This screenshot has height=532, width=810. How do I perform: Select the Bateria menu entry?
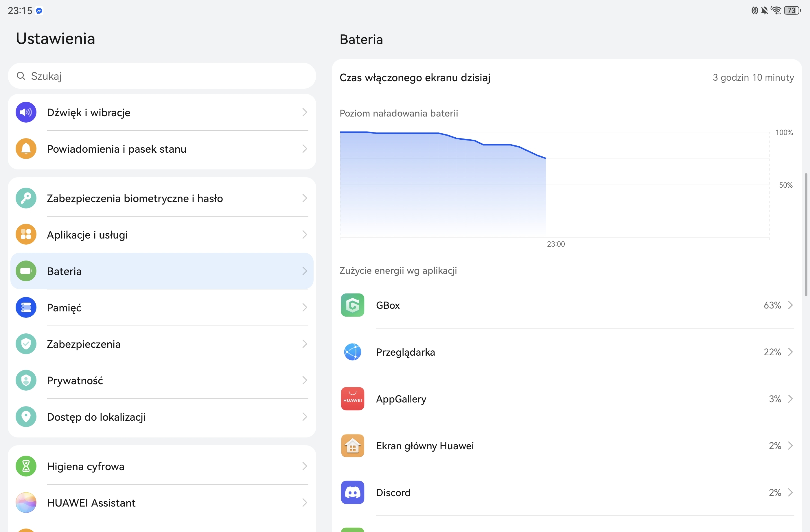[x=162, y=271]
